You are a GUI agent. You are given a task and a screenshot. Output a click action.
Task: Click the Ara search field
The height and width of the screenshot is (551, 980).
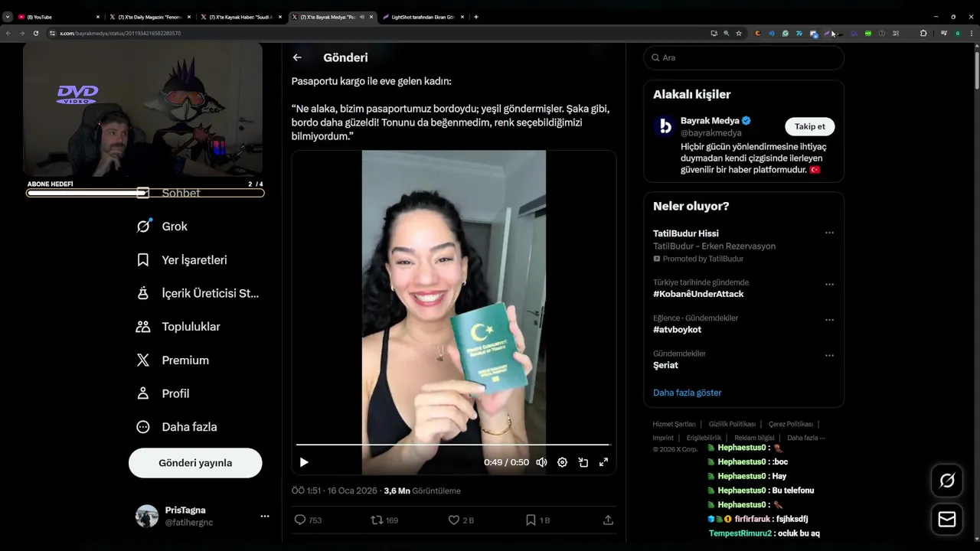click(743, 57)
